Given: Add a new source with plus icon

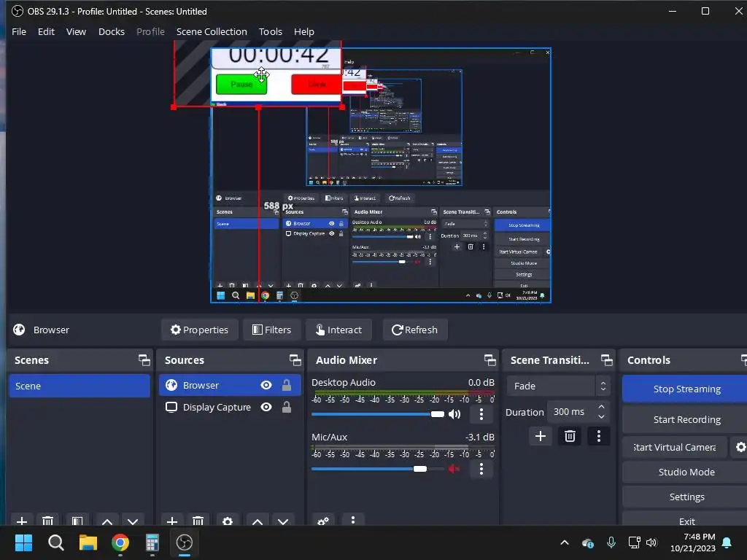Looking at the screenshot, I should (x=172, y=521).
